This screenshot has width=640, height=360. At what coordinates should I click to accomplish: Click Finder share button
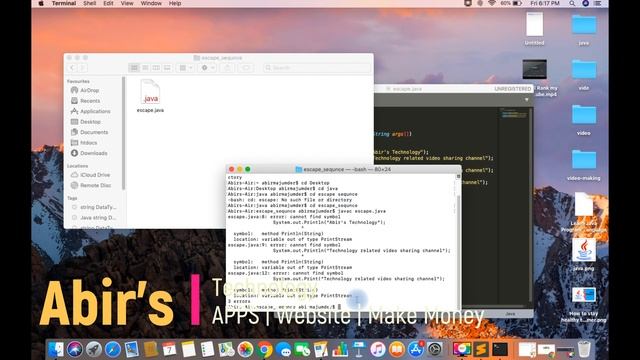click(x=227, y=68)
